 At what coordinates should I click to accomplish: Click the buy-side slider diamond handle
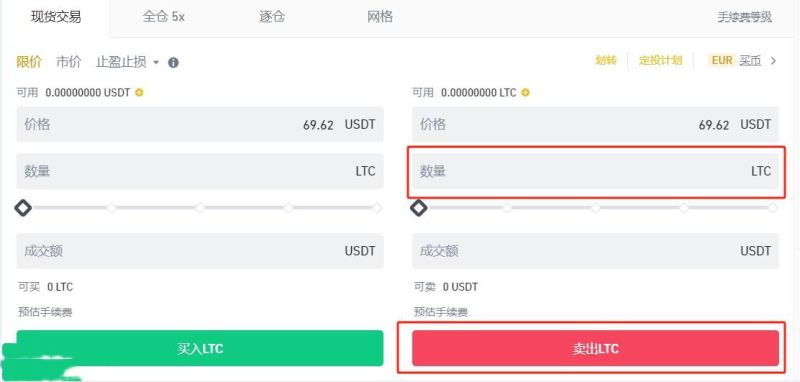tap(23, 208)
